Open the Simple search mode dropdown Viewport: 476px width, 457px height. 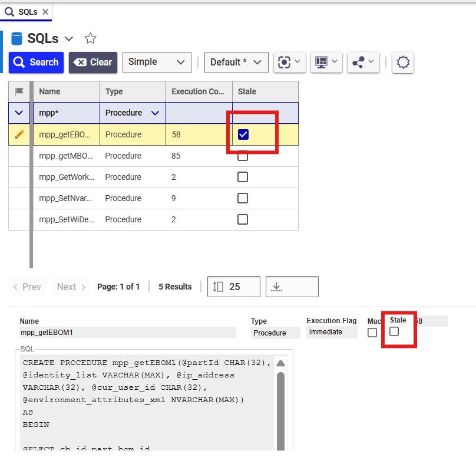coord(157,62)
